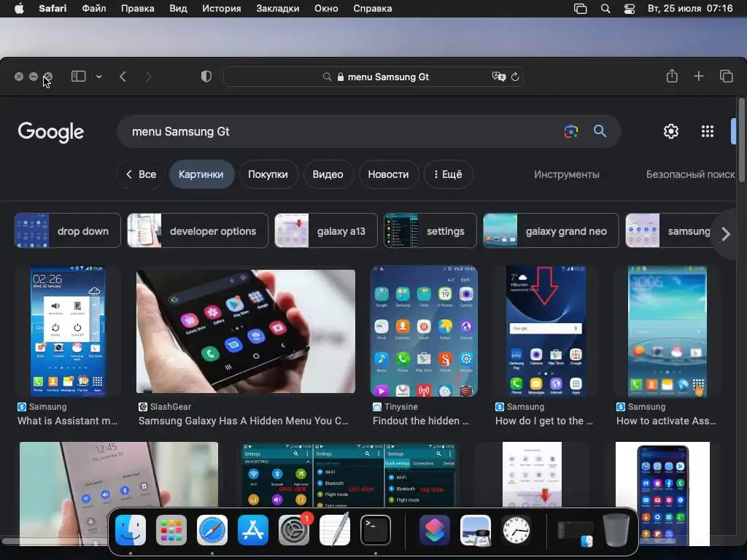Open Google quick settings gear

(x=671, y=131)
